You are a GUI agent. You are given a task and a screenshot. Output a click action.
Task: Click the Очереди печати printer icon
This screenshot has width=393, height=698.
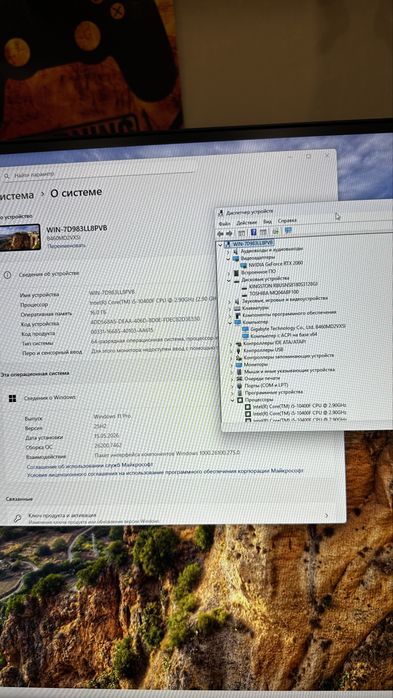point(239,379)
